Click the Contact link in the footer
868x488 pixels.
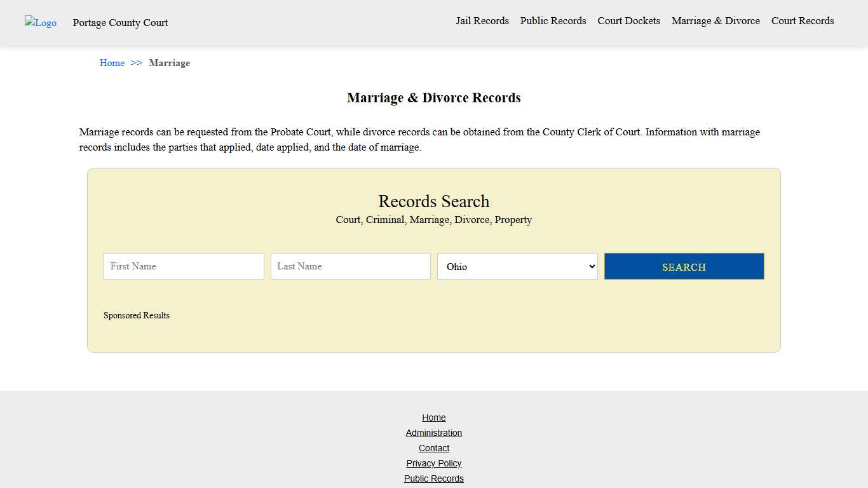pos(434,448)
